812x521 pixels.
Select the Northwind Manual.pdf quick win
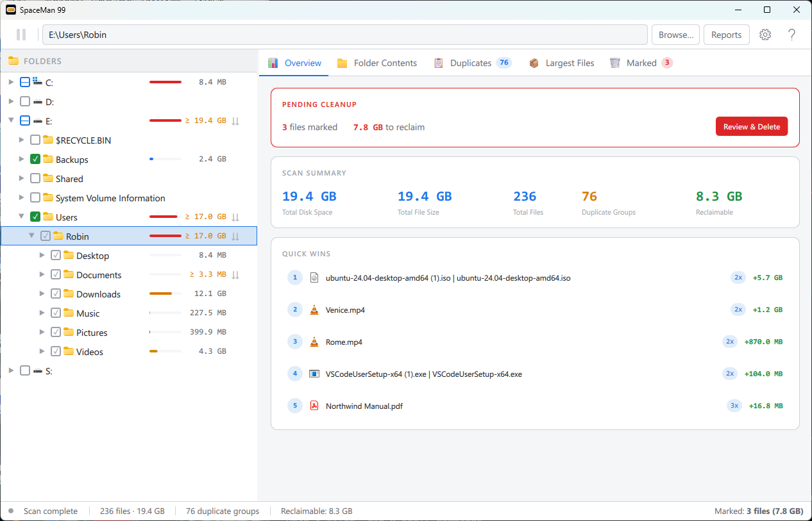(535, 406)
